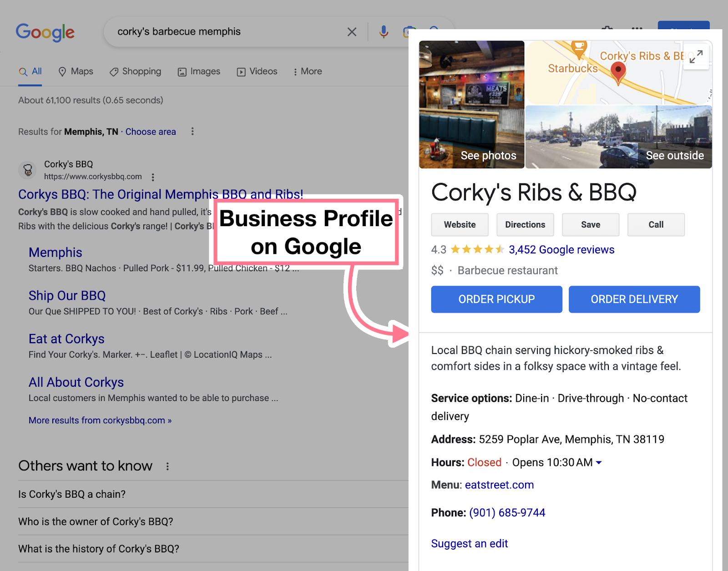The width and height of the screenshot is (728, 571).
Task: Open the See outside street view thumbnail
Action: point(619,137)
